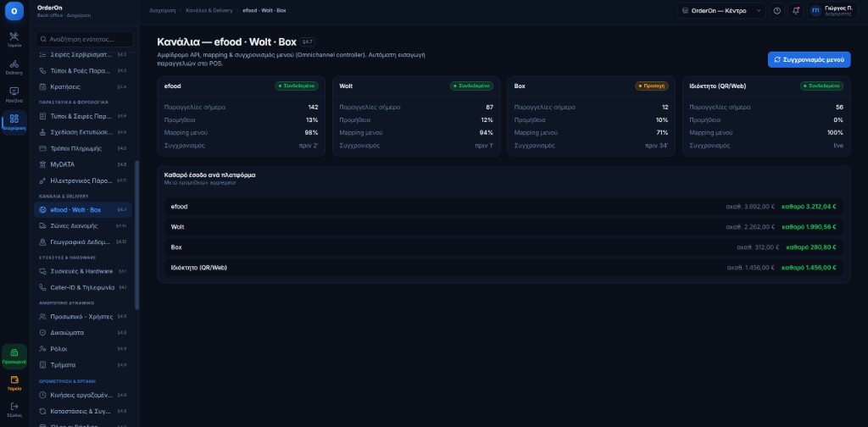Click the Σχεδίαση Εκτυπώσεων stamp icon
868x427 pixels.
42,132
